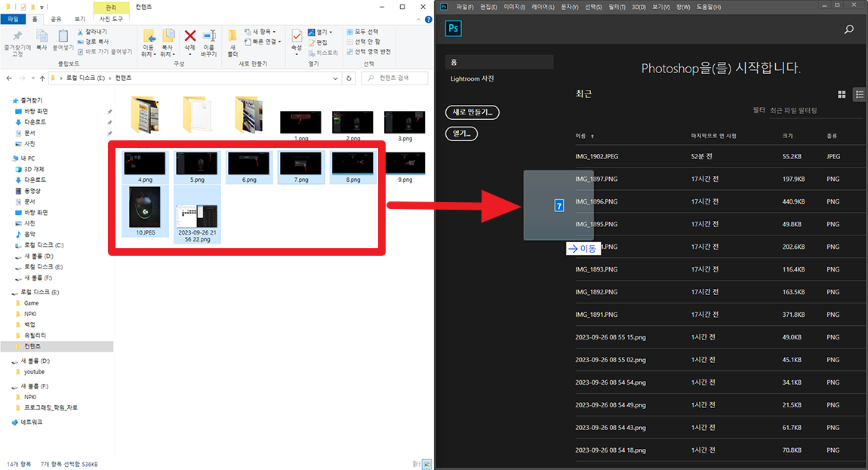Click the Ps home logo in Photoshop

click(454, 28)
